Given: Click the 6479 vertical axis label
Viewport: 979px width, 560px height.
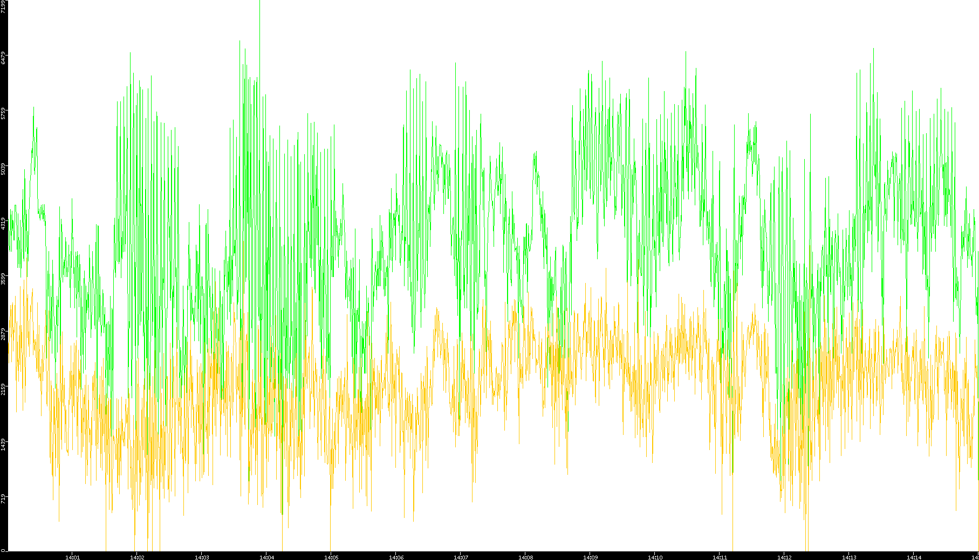Looking at the screenshot, I should pos(3,58).
